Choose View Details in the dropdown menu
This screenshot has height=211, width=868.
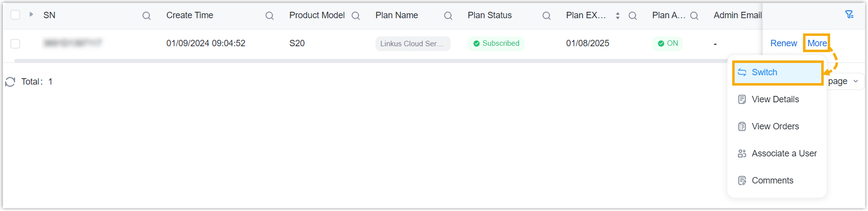775,99
